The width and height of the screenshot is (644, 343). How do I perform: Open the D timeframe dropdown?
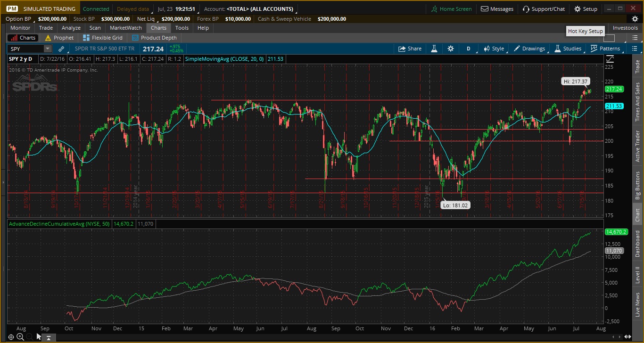pos(469,49)
